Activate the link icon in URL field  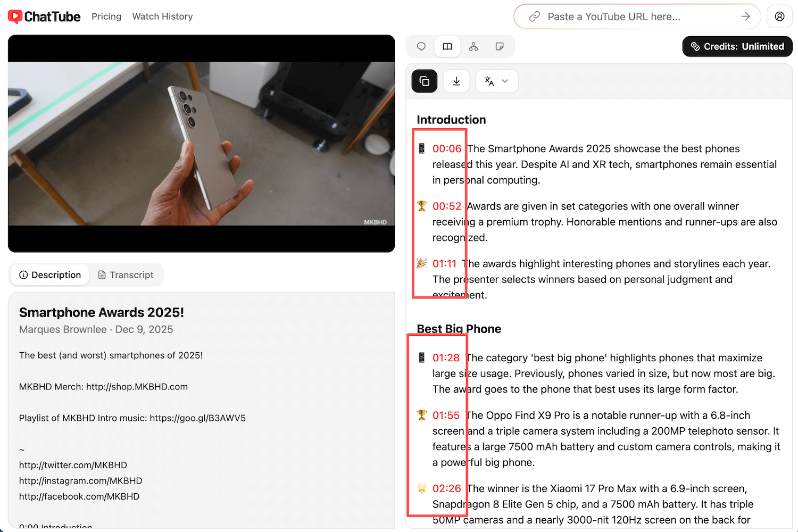click(x=534, y=16)
